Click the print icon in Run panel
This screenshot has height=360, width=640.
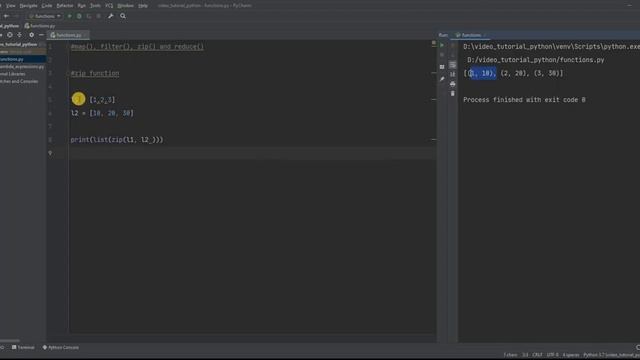pos(453,84)
